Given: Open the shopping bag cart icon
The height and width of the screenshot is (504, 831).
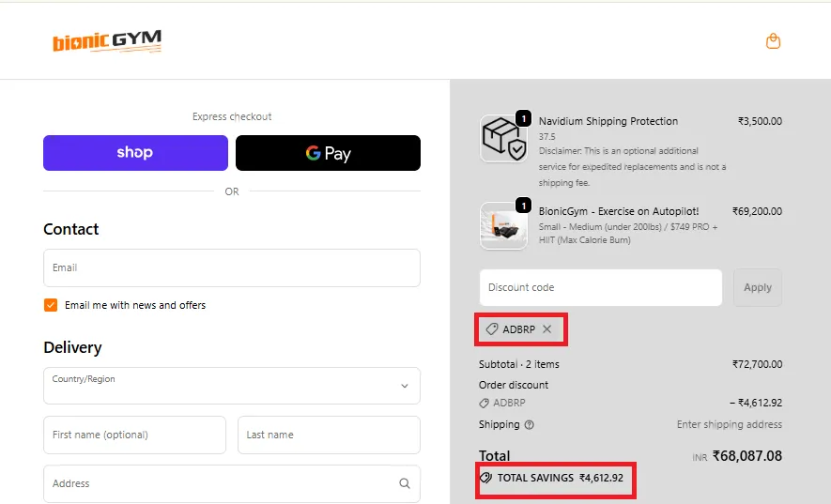Looking at the screenshot, I should [773, 41].
